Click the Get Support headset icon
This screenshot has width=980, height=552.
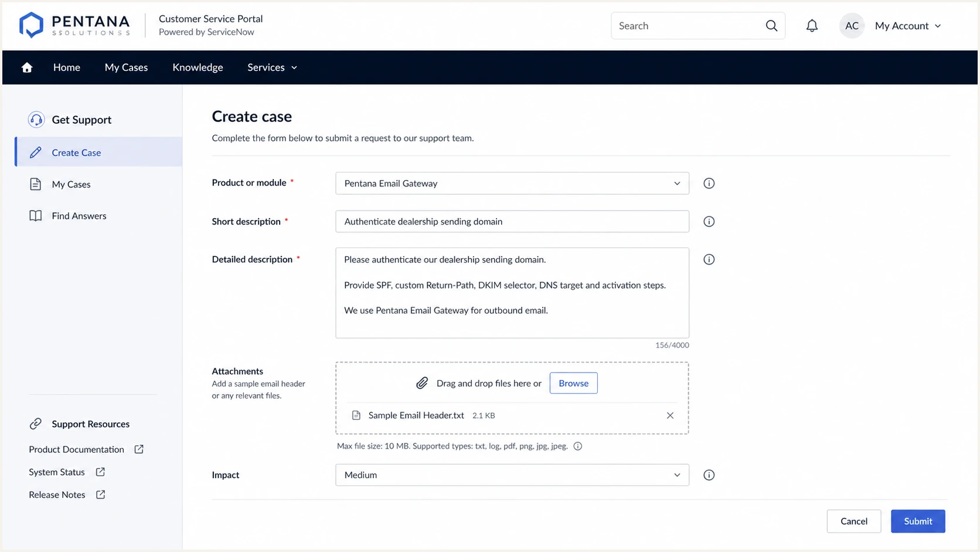click(x=36, y=120)
